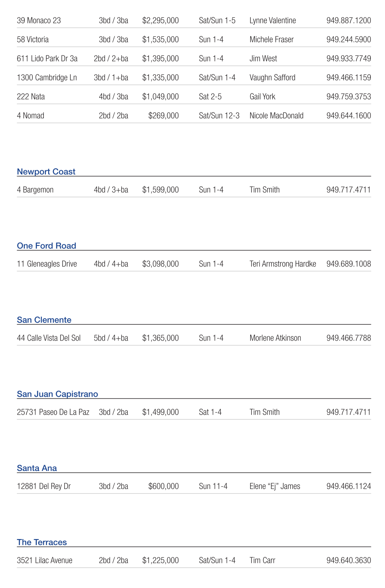
Task: Click The Terraces section heading
Action: coord(42,542)
